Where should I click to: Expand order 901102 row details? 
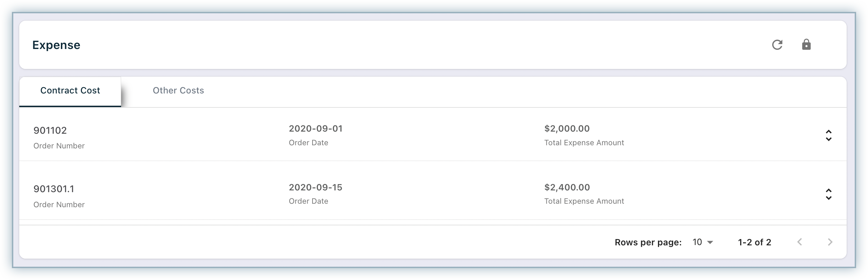pos(828,135)
